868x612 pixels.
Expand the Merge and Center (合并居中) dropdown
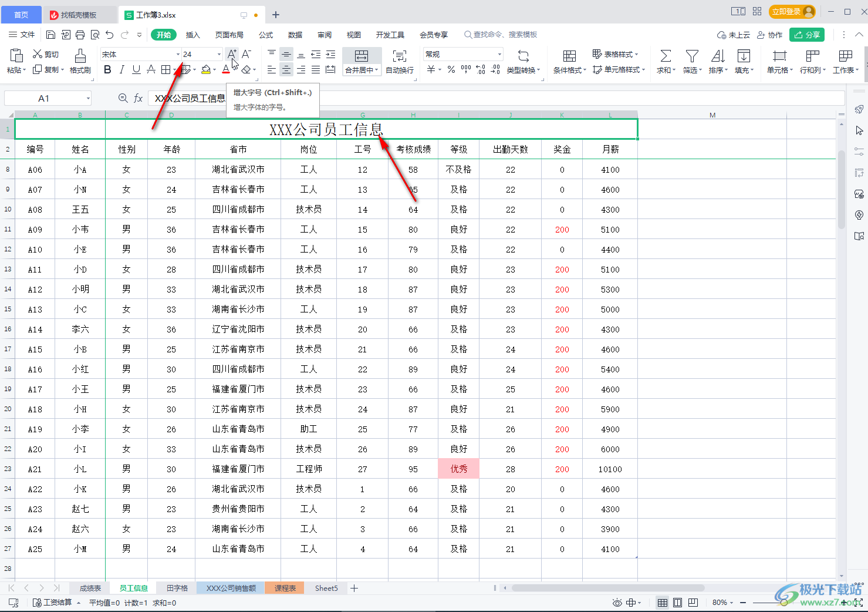click(x=377, y=70)
